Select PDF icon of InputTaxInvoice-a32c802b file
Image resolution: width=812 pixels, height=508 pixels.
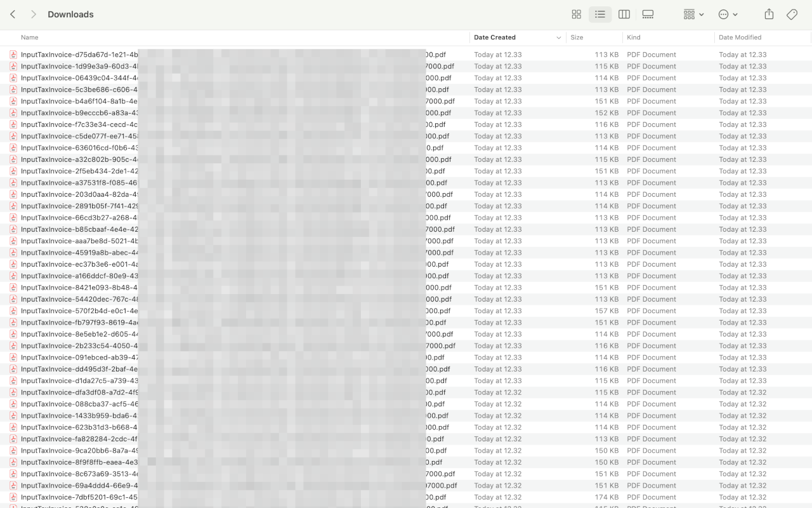13,159
